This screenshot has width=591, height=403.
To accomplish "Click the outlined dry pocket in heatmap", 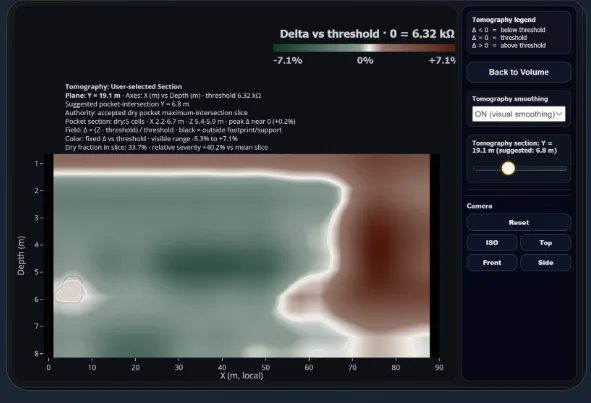I will pos(69,290).
